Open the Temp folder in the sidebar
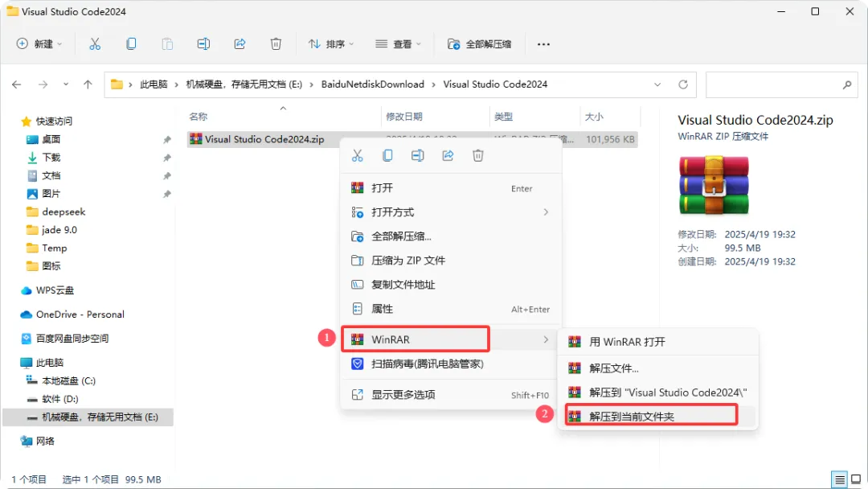The image size is (868, 489). (x=55, y=248)
